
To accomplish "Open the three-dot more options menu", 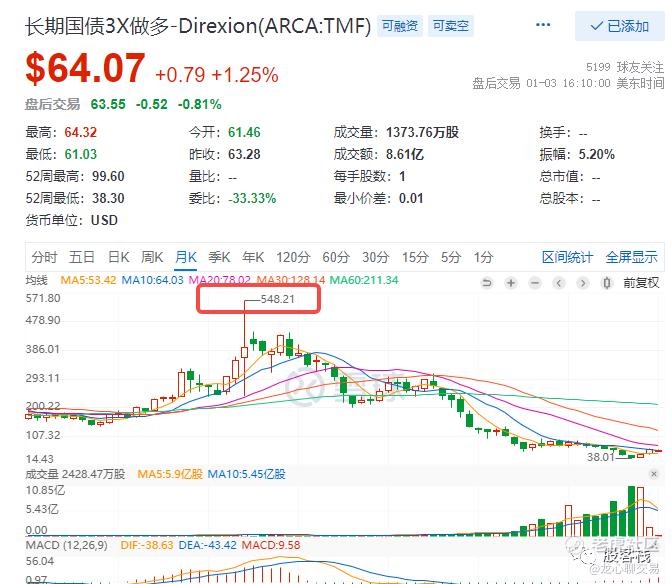I will tap(543, 25).
